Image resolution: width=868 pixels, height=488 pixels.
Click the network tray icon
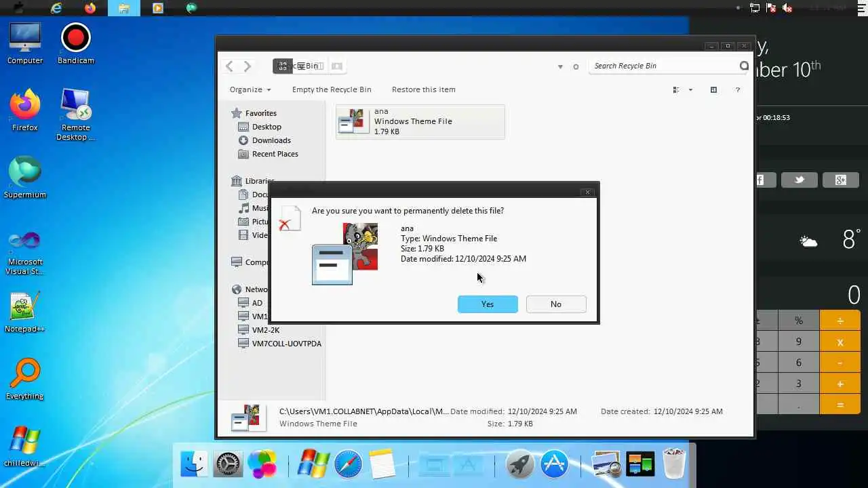coord(755,8)
